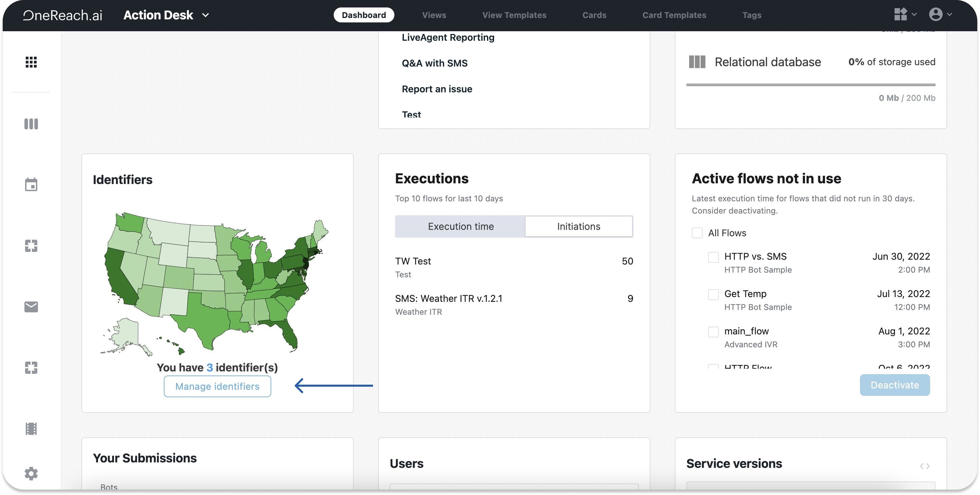The image size is (980, 495).
Task: Open the user account avatar icon
Action: coord(936,15)
